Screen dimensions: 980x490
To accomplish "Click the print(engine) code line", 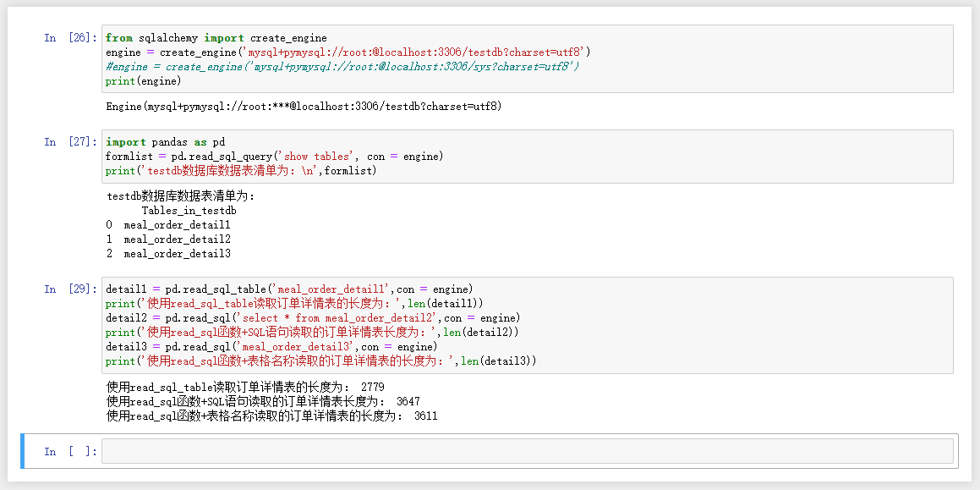I will [143, 80].
